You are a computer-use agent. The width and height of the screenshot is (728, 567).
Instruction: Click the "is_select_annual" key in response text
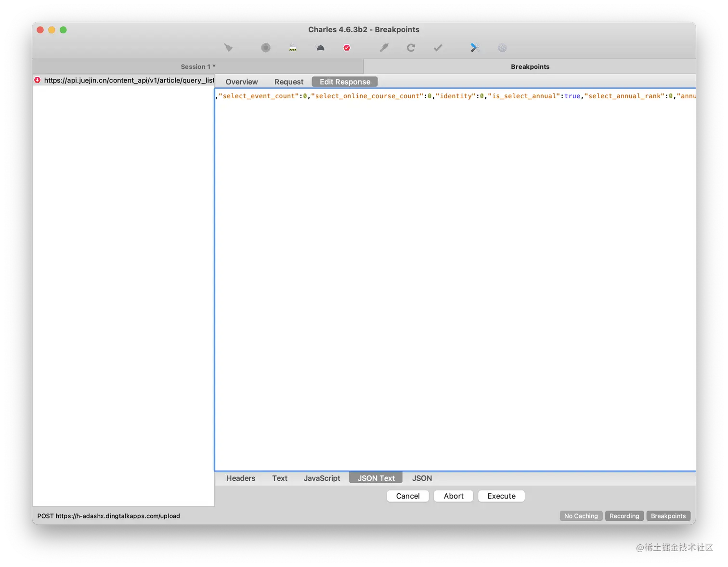(x=524, y=96)
